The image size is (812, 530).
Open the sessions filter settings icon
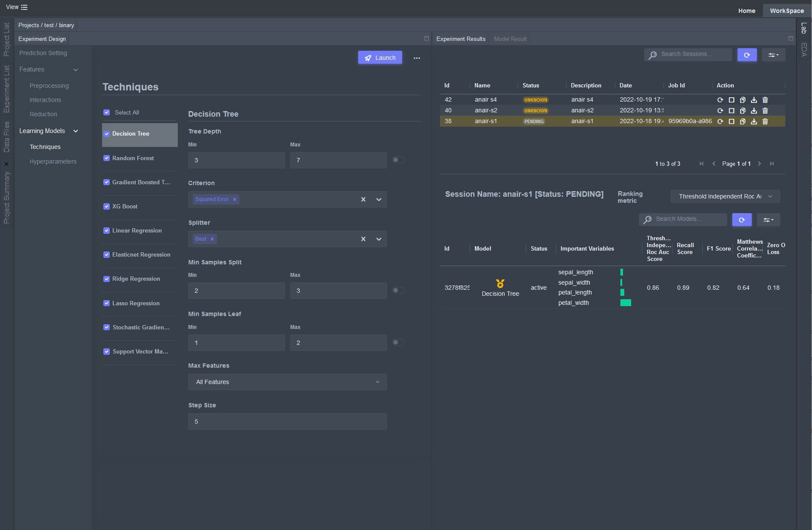(773, 55)
